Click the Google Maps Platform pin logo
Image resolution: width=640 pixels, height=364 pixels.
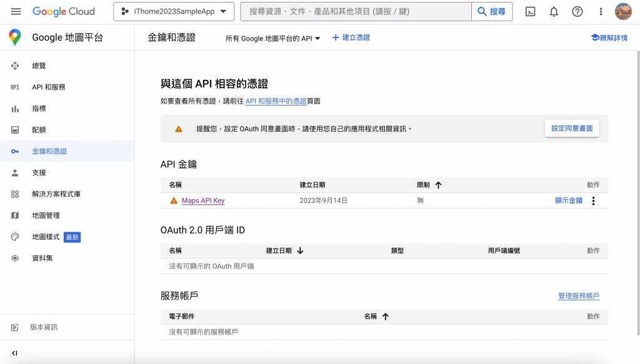pyautogui.click(x=15, y=37)
